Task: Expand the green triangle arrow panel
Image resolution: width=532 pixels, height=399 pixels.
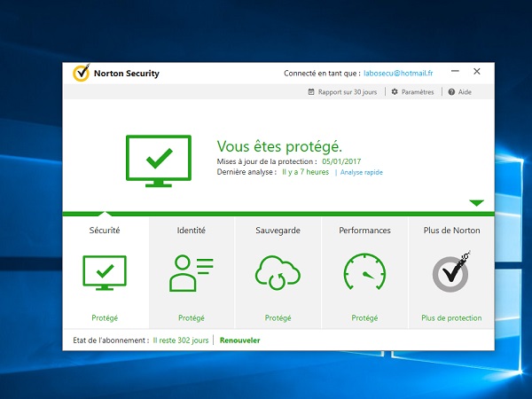Action: pos(476,203)
